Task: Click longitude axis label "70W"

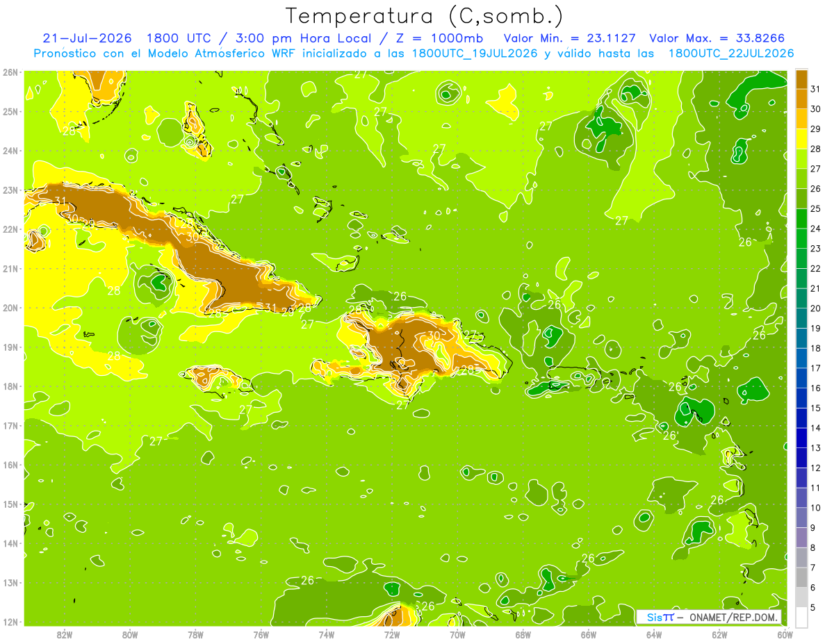Action: [457, 634]
